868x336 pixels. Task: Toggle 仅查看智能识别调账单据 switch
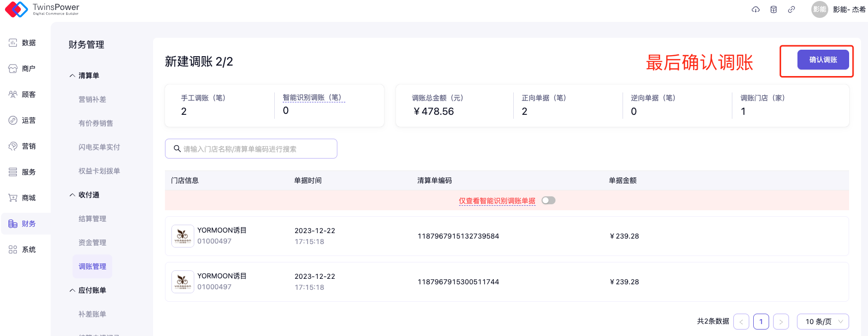coord(548,200)
